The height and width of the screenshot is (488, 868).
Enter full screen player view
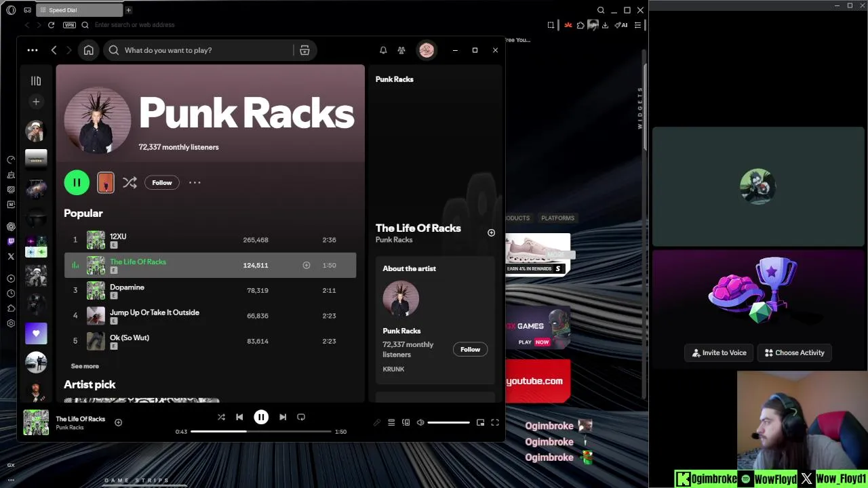(x=495, y=422)
